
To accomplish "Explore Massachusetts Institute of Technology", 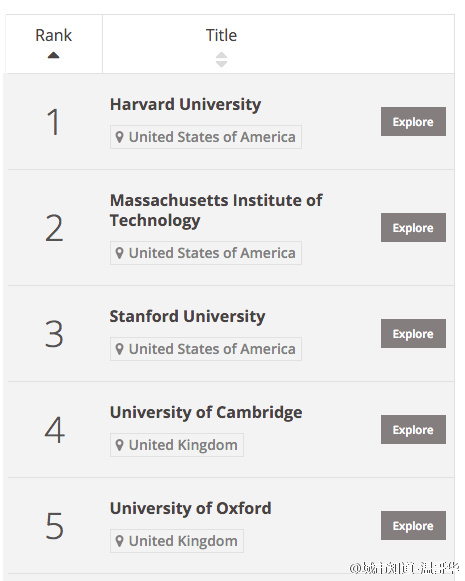I will coord(413,228).
